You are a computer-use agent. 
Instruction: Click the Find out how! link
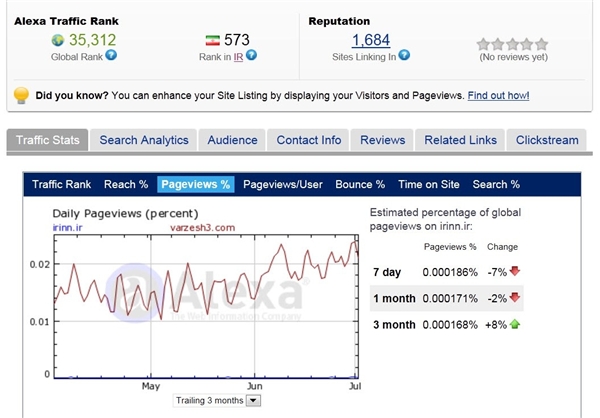[x=498, y=95]
